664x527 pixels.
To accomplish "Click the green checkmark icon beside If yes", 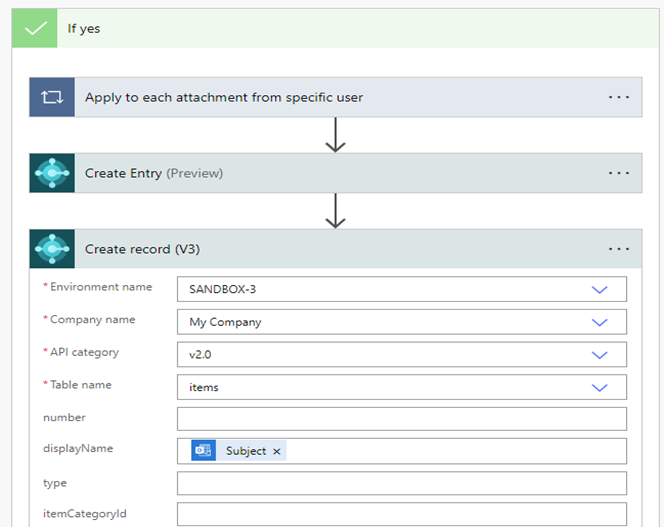I will (35, 29).
